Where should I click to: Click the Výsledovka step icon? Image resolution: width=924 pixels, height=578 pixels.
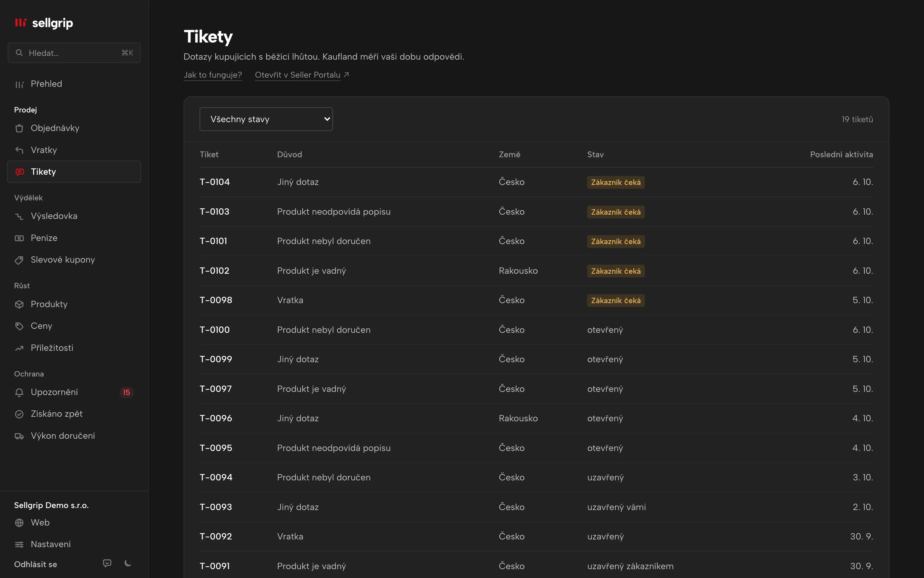click(x=19, y=216)
